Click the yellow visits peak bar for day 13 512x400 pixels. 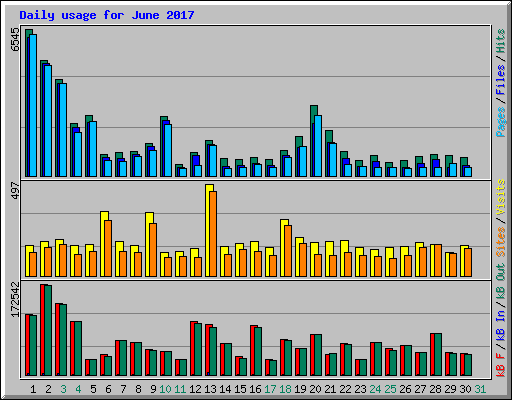pos(207,231)
